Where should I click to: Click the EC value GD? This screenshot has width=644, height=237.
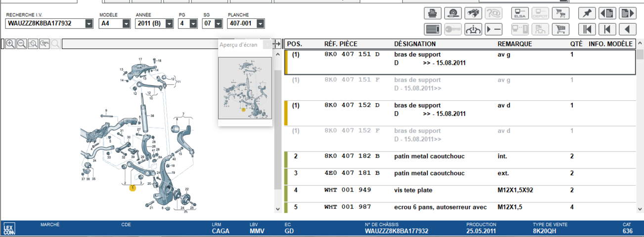289,231
